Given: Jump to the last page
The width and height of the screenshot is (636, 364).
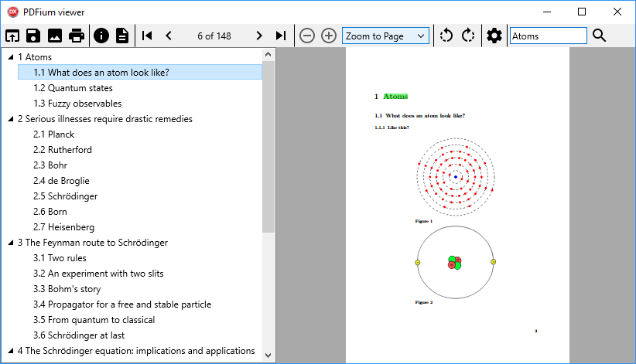Looking at the screenshot, I should click(x=281, y=36).
